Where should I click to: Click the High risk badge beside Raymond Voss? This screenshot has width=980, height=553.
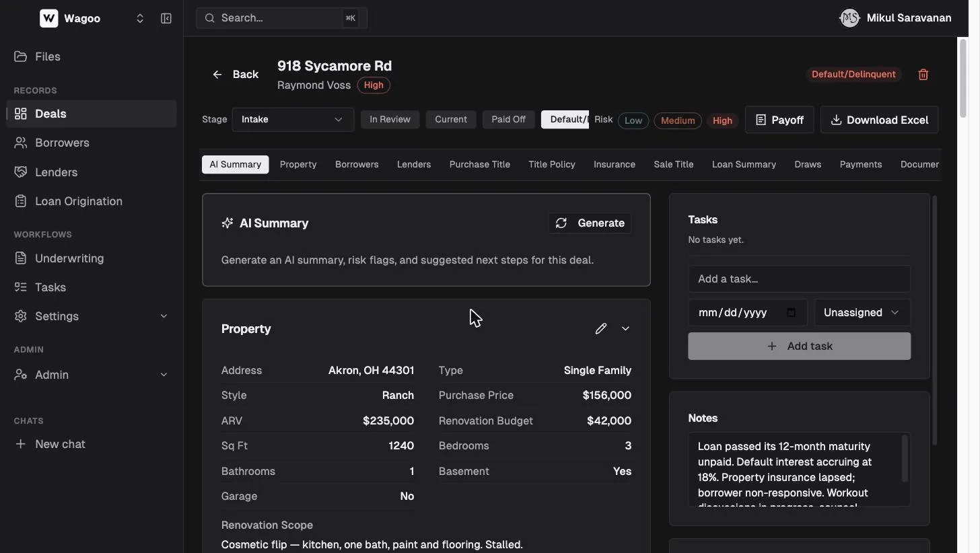(374, 85)
